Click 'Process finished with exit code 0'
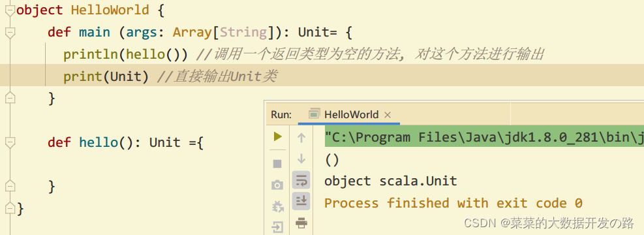This screenshot has width=644, height=235. [x=453, y=203]
